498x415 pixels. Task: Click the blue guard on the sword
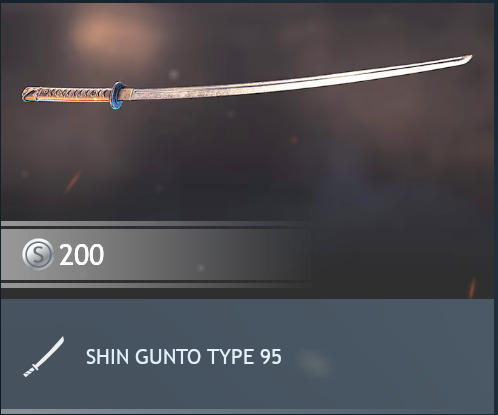pyautogui.click(x=117, y=95)
